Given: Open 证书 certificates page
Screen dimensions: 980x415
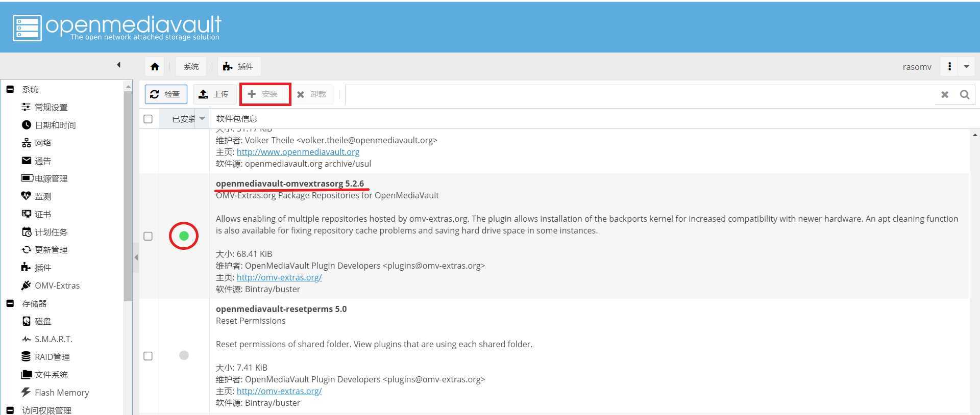Looking at the screenshot, I should (x=43, y=214).
